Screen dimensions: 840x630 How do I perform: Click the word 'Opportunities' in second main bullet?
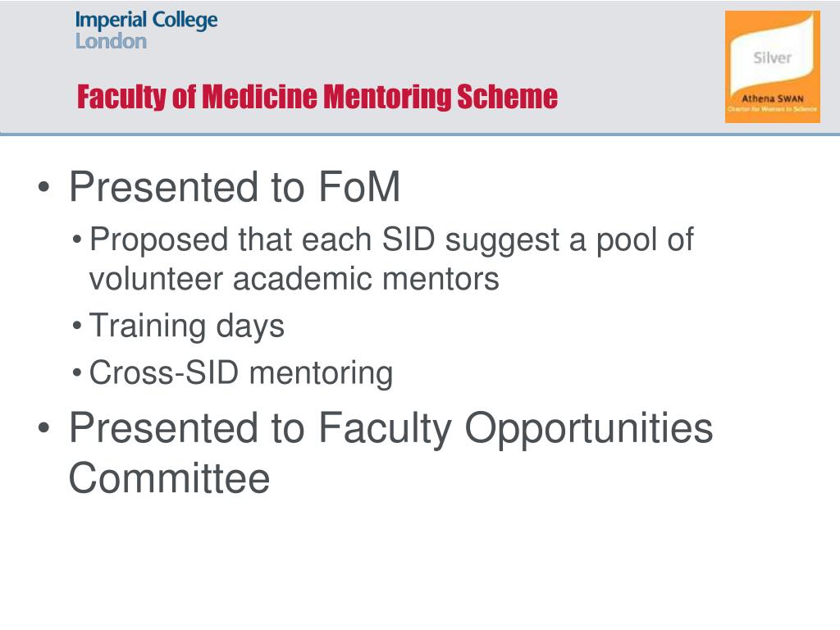589,428
